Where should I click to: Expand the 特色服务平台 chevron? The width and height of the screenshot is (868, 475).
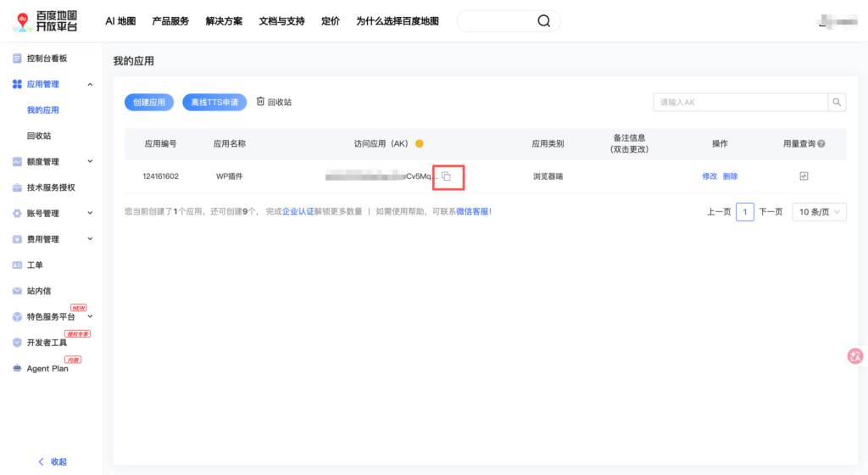[x=90, y=316]
